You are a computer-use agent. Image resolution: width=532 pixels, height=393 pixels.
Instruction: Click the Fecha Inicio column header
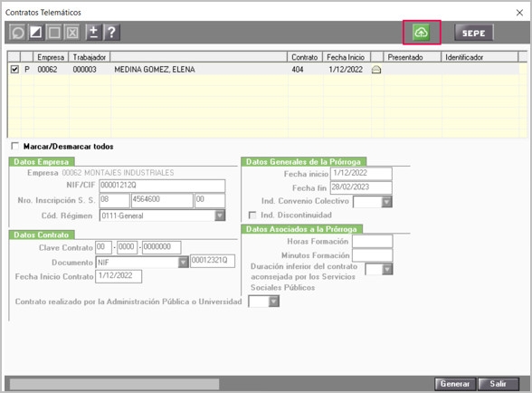(x=346, y=57)
